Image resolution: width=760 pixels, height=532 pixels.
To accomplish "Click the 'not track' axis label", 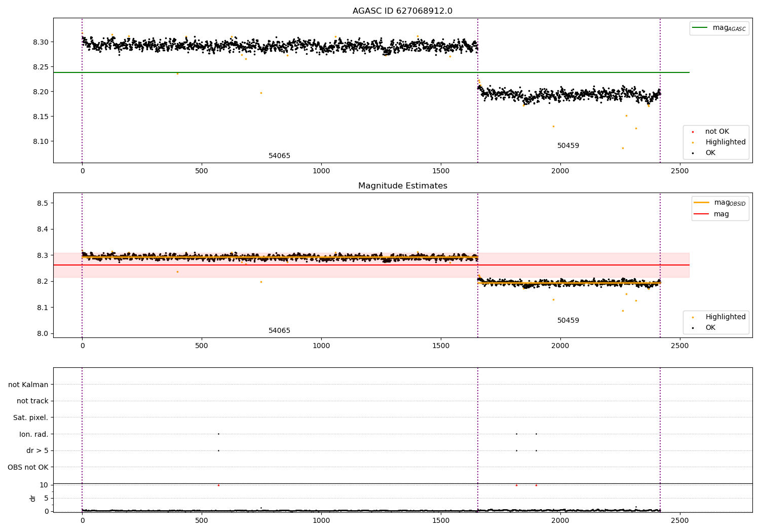I will coord(32,401).
